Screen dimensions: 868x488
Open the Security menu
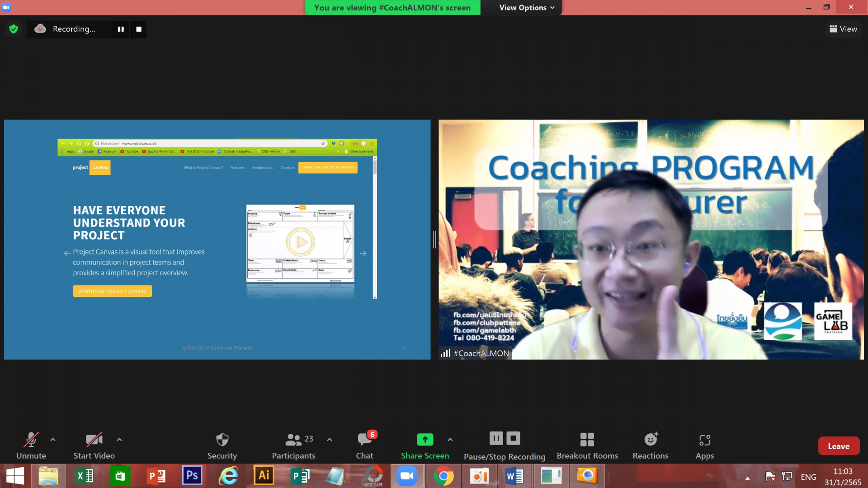point(222,446)
